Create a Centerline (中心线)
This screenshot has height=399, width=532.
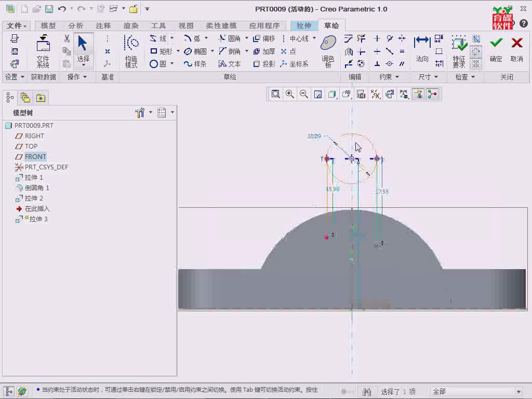click(x=295, y=38)
